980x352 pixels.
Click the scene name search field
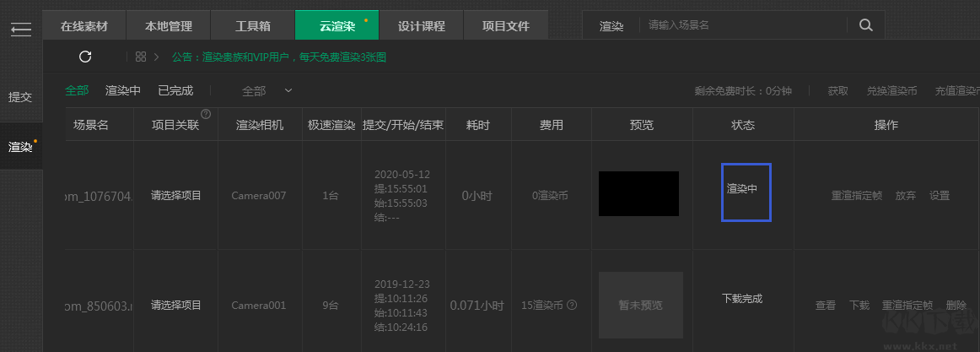click(x=742, y=25)
